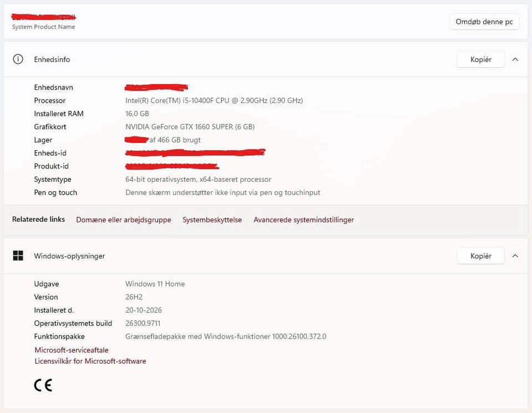
Task: Click the Udgave row label
Action: 47,284
